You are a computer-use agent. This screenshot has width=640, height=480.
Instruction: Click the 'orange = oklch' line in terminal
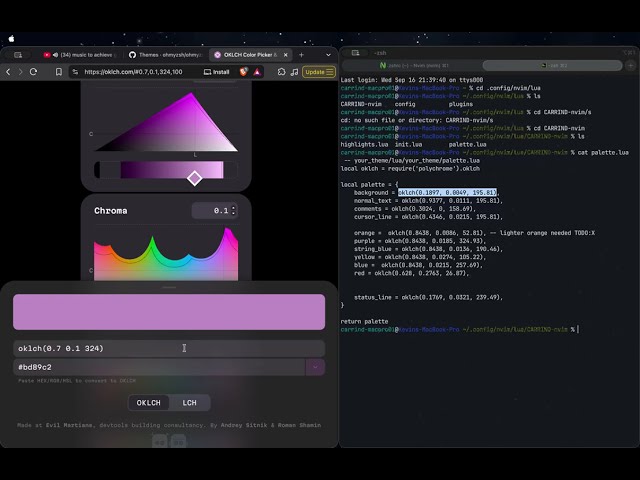(474, 233)
